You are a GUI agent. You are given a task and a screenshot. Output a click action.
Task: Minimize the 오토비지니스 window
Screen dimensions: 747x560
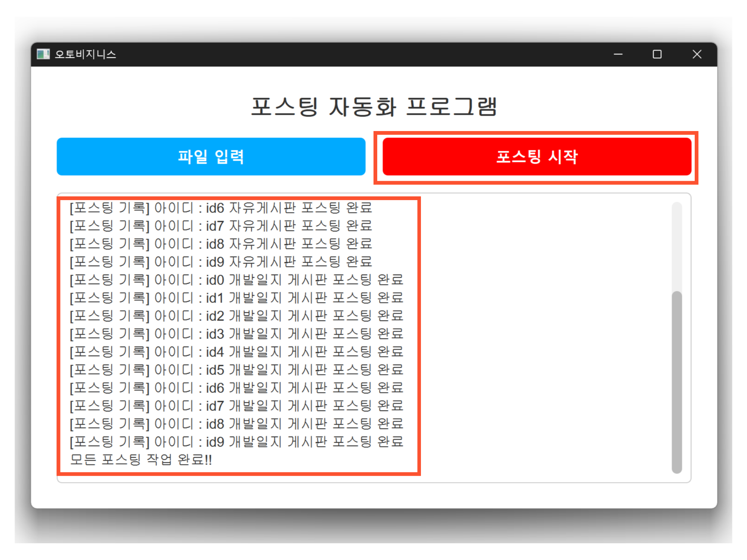tap(618, 55)
